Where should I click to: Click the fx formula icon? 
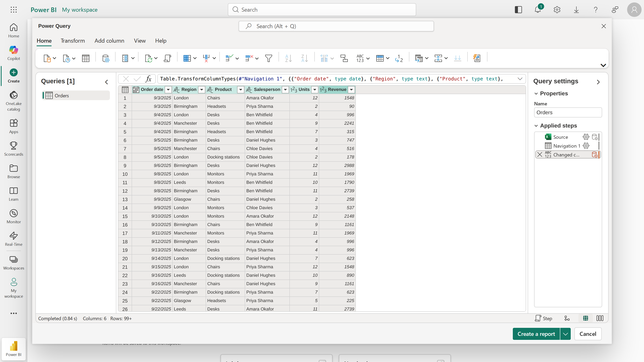pyautogui.click(x=149, y=79)
